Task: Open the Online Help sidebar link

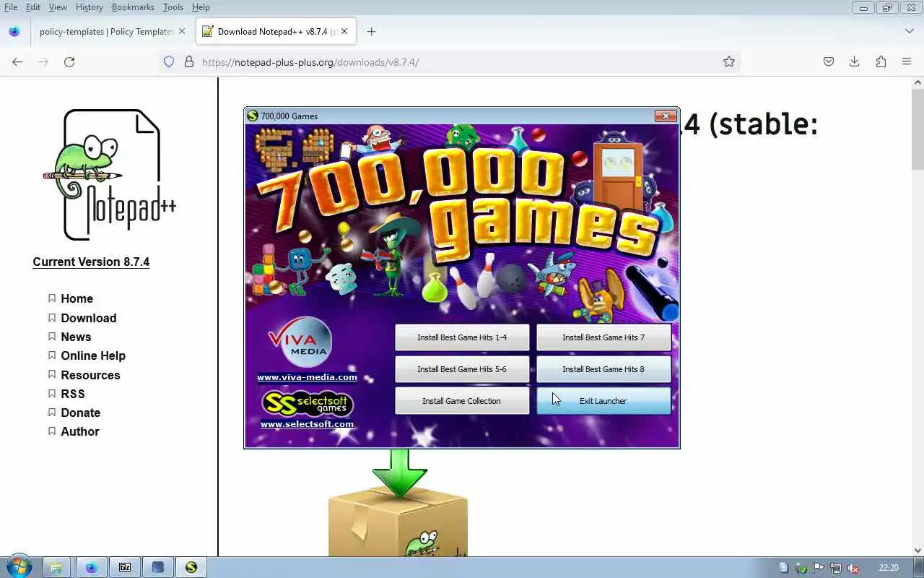Action: pyautogui.click(x=93, y=355)
